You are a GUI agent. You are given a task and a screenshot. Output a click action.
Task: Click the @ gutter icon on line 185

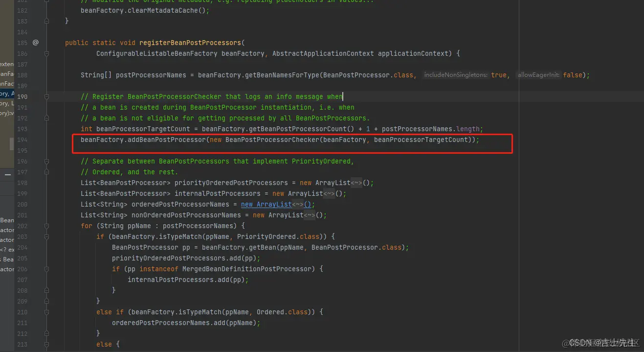coord(36,43)
